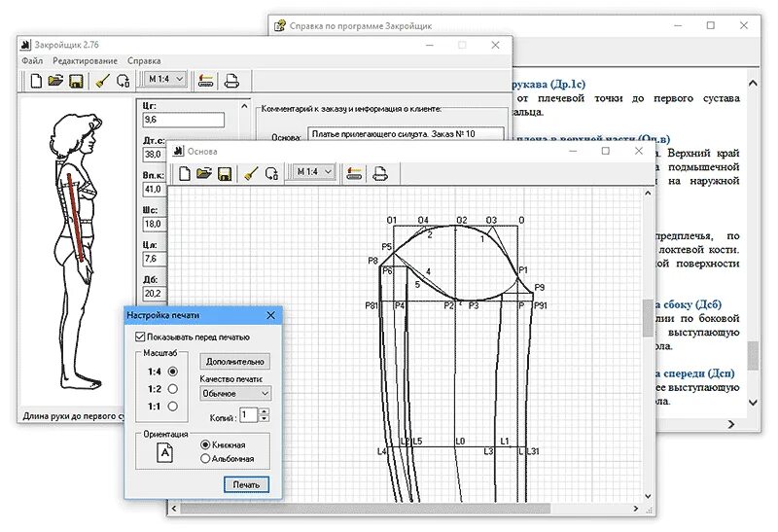Click the Цг value field 9,6
The image size is (778, 532).
click(x=183, y=120)
